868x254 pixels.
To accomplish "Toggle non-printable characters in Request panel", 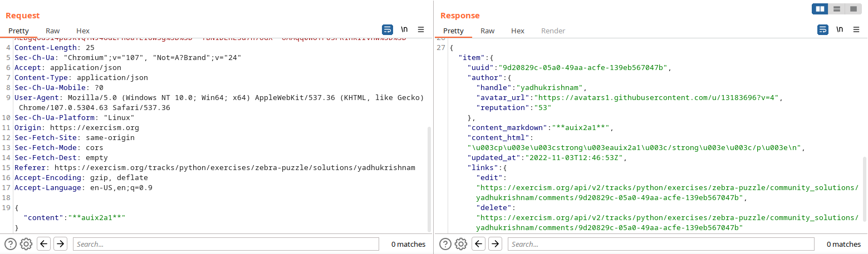I will pos(404,29).
